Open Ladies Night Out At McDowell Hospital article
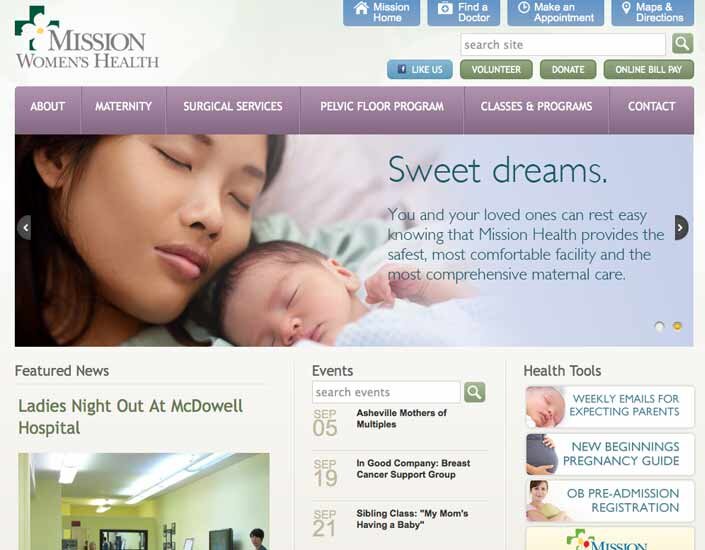The image size is (705, 550). click(130, 416)
